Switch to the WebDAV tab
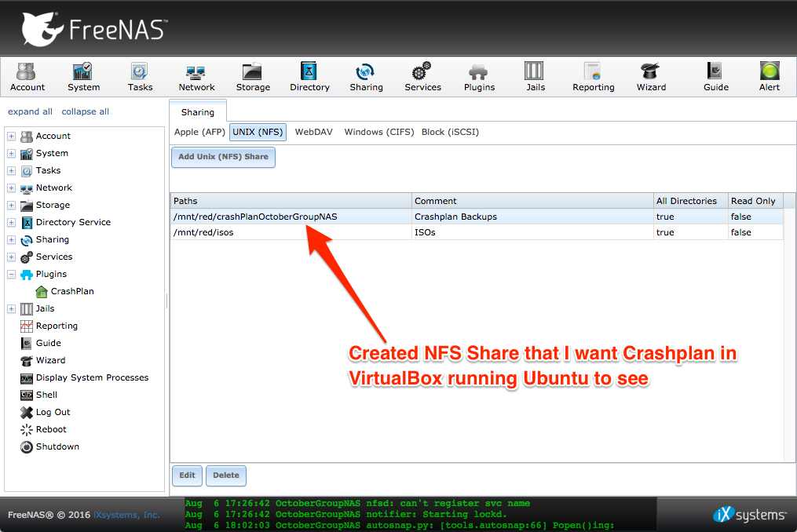797x532 pixels. pyautogui.click(x=313, y=132)
